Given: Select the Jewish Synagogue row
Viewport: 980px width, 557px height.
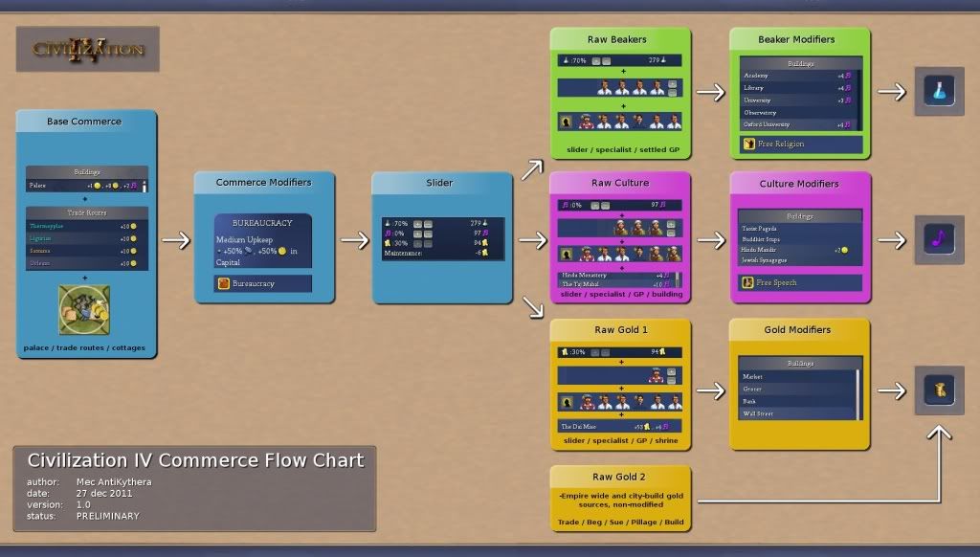Looking at the screenshot, I should tap(800, 260).
